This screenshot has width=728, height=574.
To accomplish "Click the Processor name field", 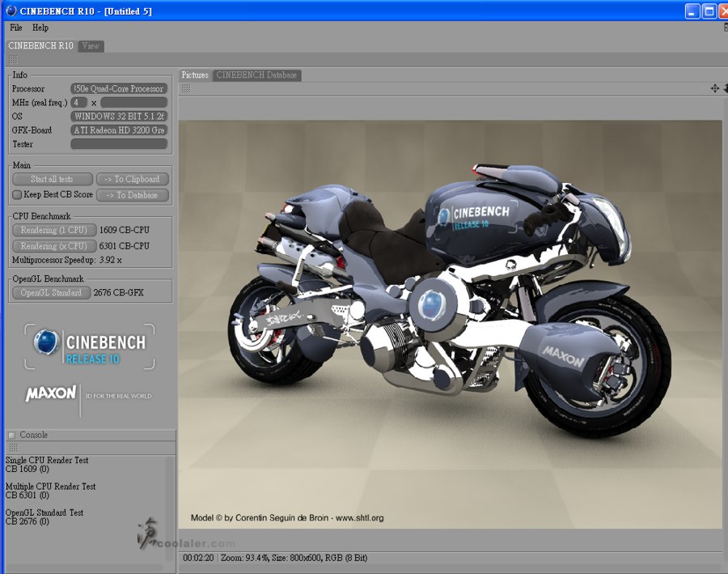I will tap(119, 89).
